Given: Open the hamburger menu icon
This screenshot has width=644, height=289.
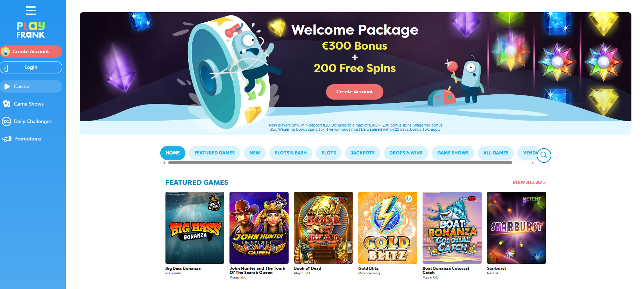Looking at the screenshot, I should coord(31,10).
